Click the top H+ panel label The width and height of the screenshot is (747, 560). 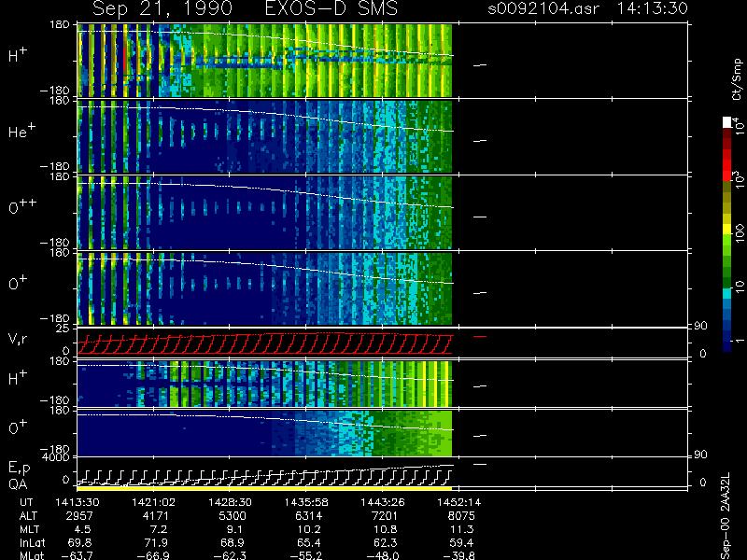click(x=18, y=56)
